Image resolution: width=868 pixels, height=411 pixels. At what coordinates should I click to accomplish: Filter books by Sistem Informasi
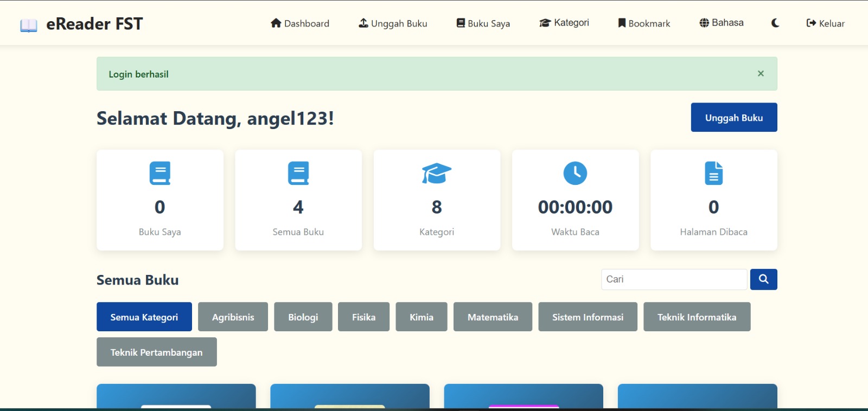coord(588,317)
